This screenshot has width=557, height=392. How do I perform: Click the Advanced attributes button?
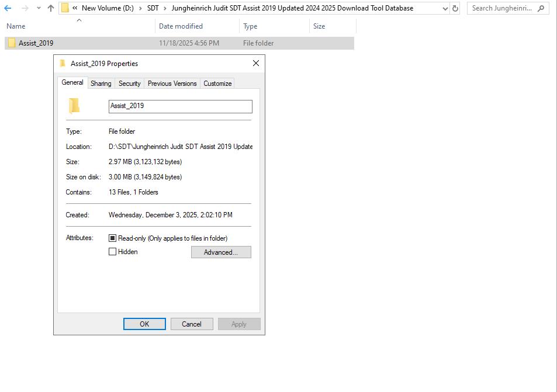[221, 252]
